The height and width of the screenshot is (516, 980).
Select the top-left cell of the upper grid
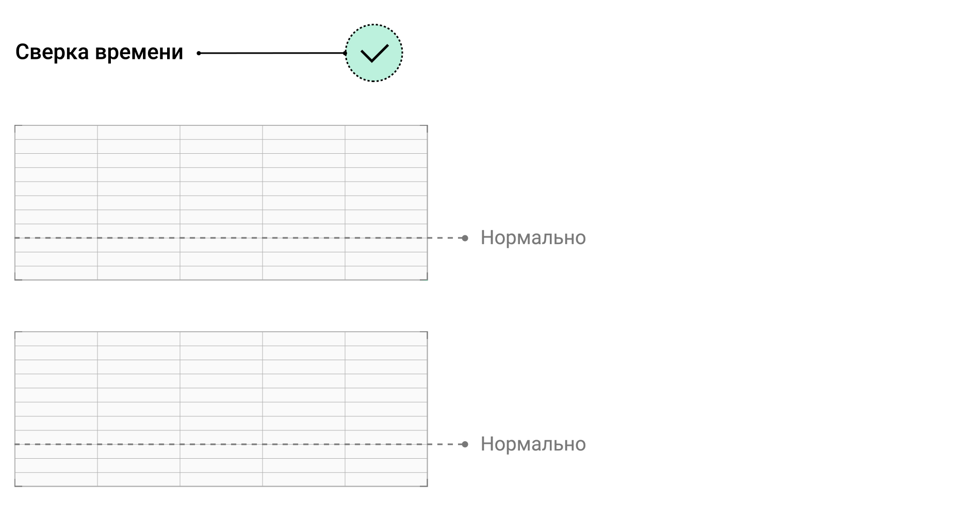(56, 133)
